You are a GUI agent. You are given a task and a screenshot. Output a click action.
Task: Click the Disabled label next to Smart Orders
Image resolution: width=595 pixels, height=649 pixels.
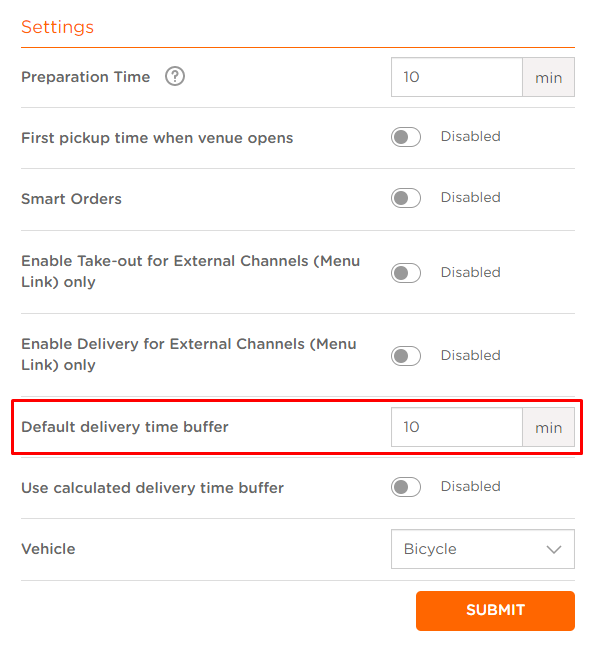coord(471,197)
